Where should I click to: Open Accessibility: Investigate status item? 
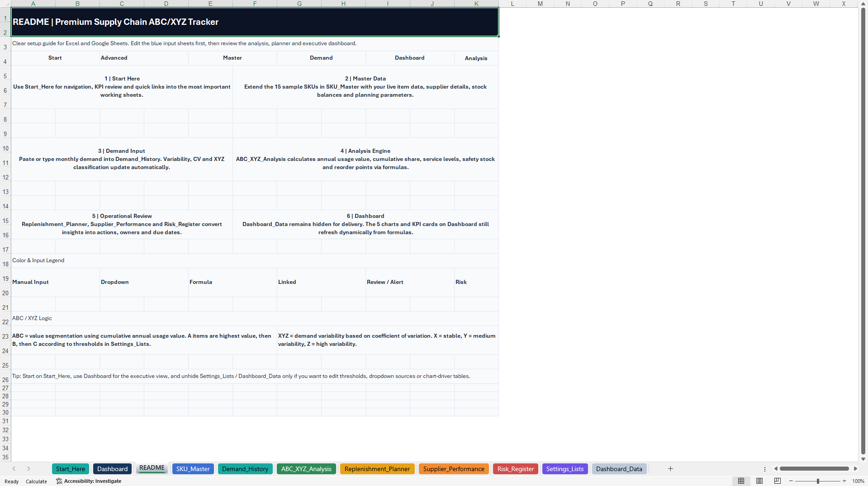click(x=89, y=481)
